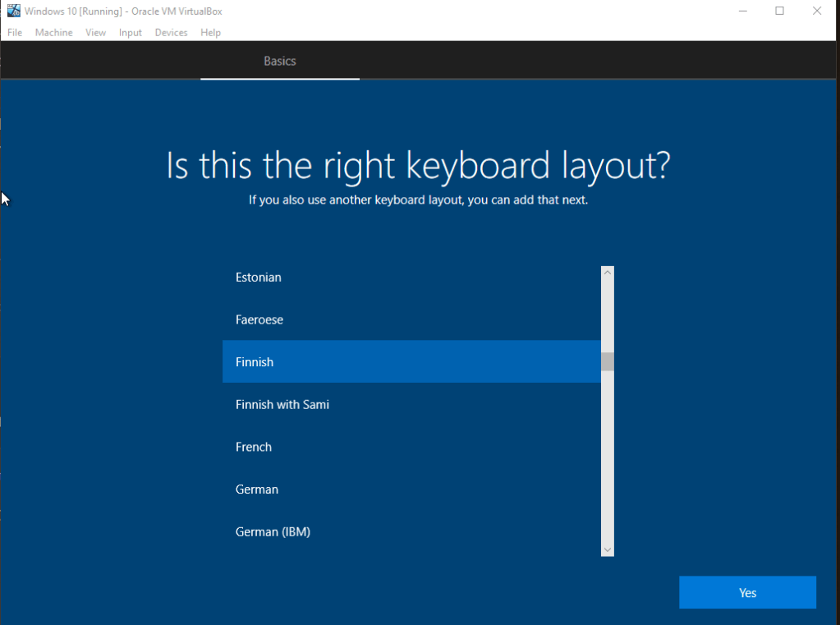
Task: Open the File menu
Action: (15, 33)
